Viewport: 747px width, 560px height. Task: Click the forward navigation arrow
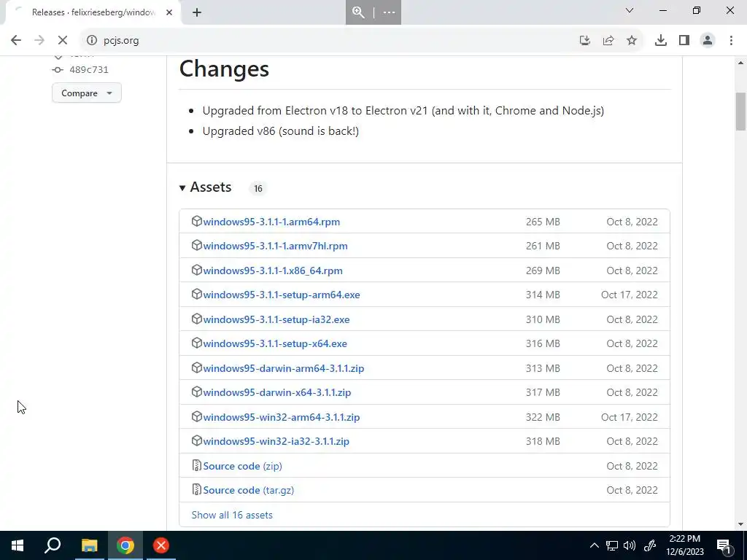pyautogui.click(x=39, y=41)
